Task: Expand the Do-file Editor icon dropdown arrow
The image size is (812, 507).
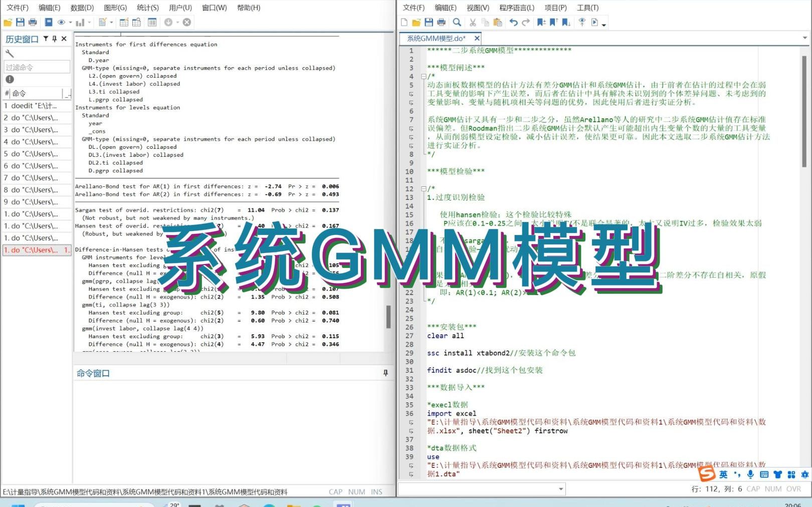Action: point(111,22)
